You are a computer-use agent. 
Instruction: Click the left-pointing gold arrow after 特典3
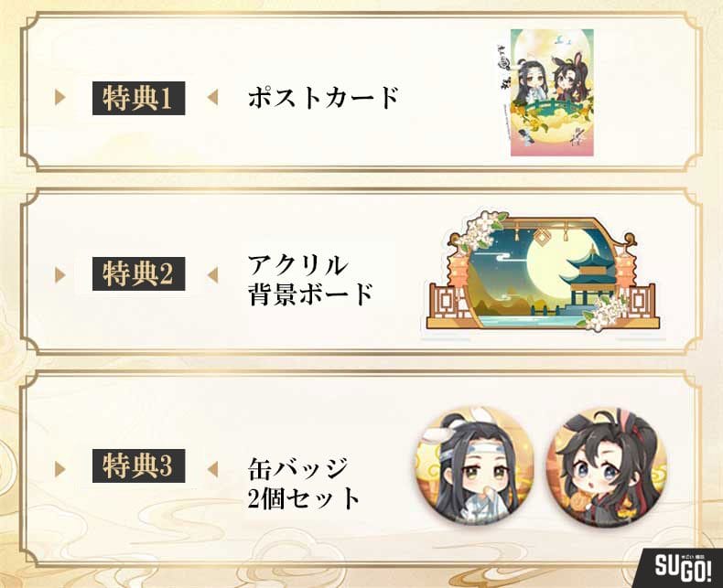(x=212, y=469)
